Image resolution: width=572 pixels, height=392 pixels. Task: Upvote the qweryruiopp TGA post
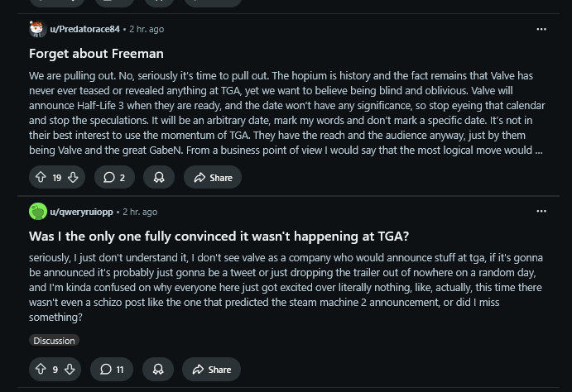[41, 370]
